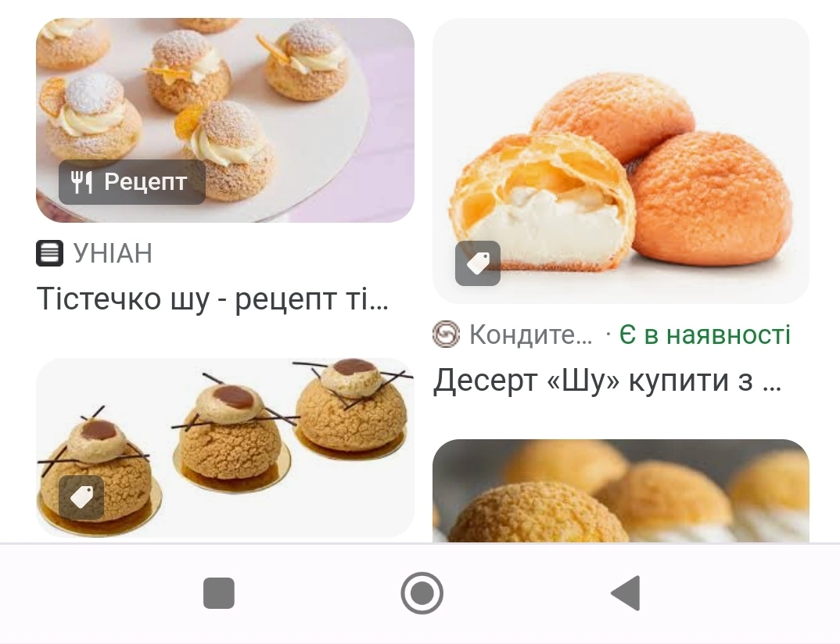Screen dimensions: 840x644
Task: Click the УНІАН source favicon
Action: [x=50, y=253]
